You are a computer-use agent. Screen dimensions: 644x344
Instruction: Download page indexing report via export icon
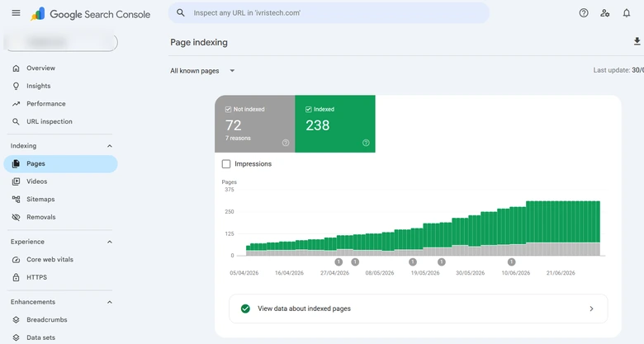[637, 41]
